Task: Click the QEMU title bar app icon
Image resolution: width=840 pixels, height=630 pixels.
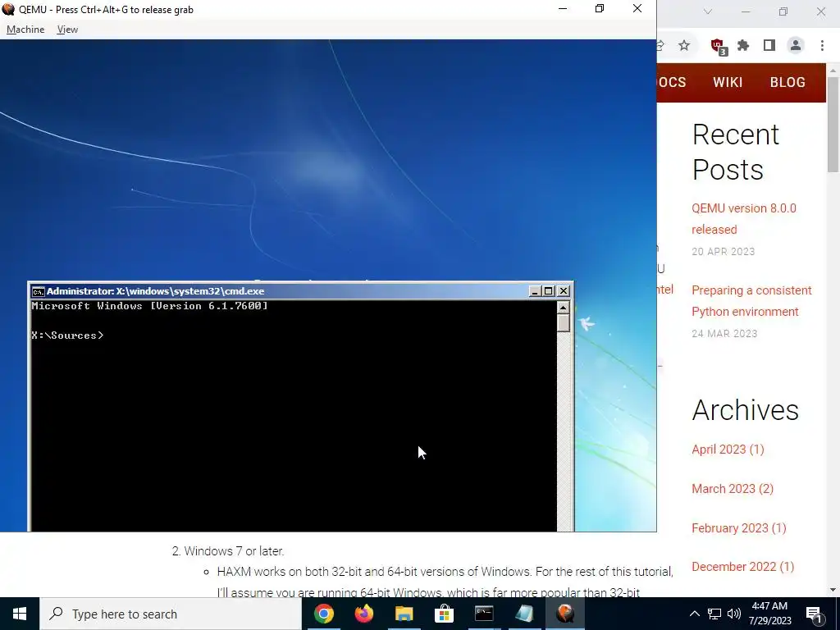Action: click(8, 9)
